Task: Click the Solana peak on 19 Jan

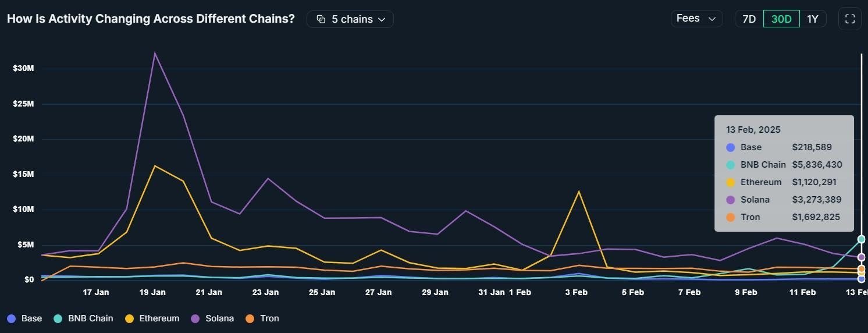Action: 154,53
